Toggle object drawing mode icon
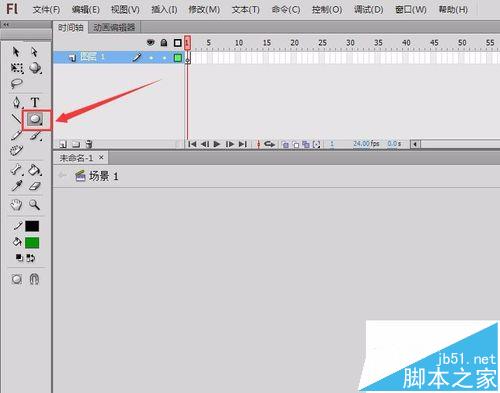This screenshot has width=500, height=393. 17,279
